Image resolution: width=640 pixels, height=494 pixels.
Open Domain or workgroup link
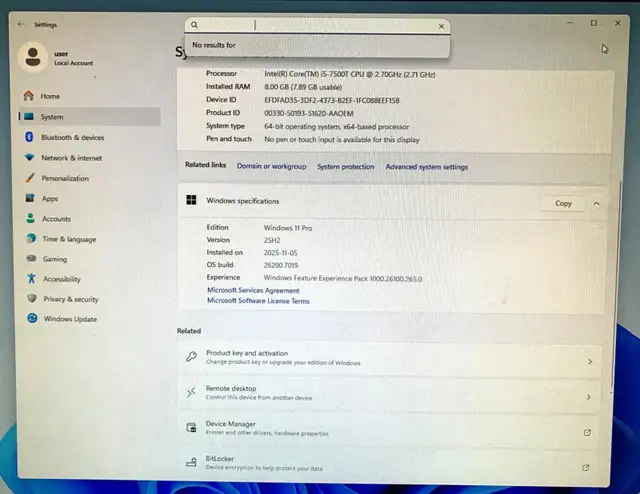click(271, 166)
